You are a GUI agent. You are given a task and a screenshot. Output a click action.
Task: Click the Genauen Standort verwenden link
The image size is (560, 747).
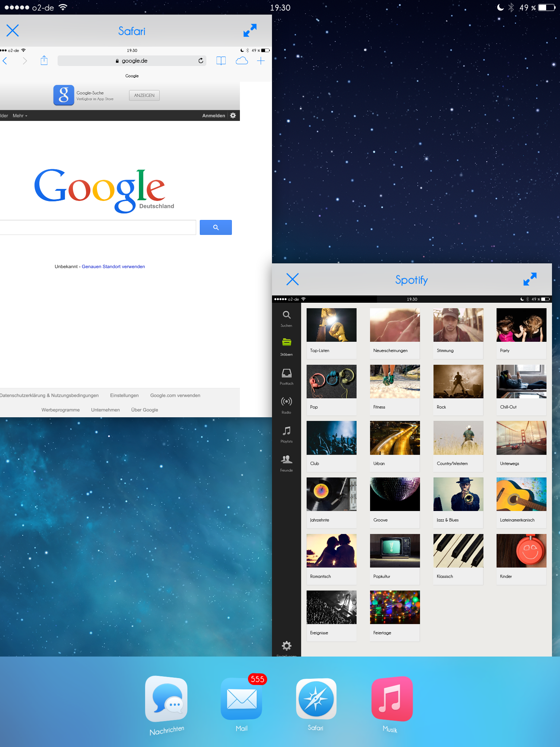(113, 267)
